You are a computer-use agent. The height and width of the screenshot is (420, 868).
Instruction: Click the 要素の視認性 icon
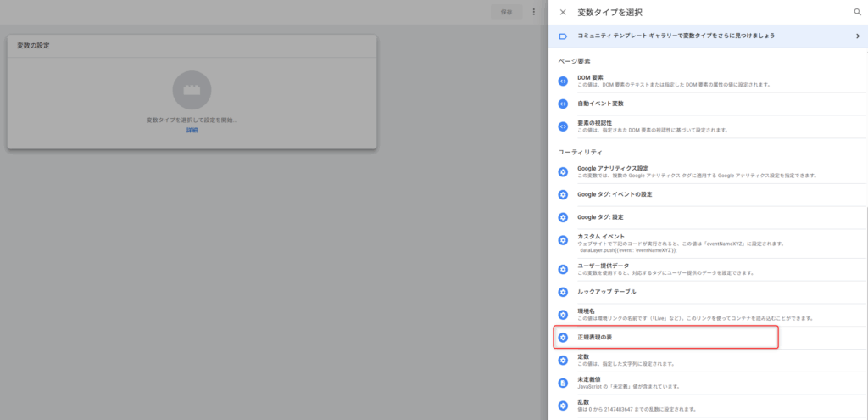pyautogui.click(x=563, y=126)
